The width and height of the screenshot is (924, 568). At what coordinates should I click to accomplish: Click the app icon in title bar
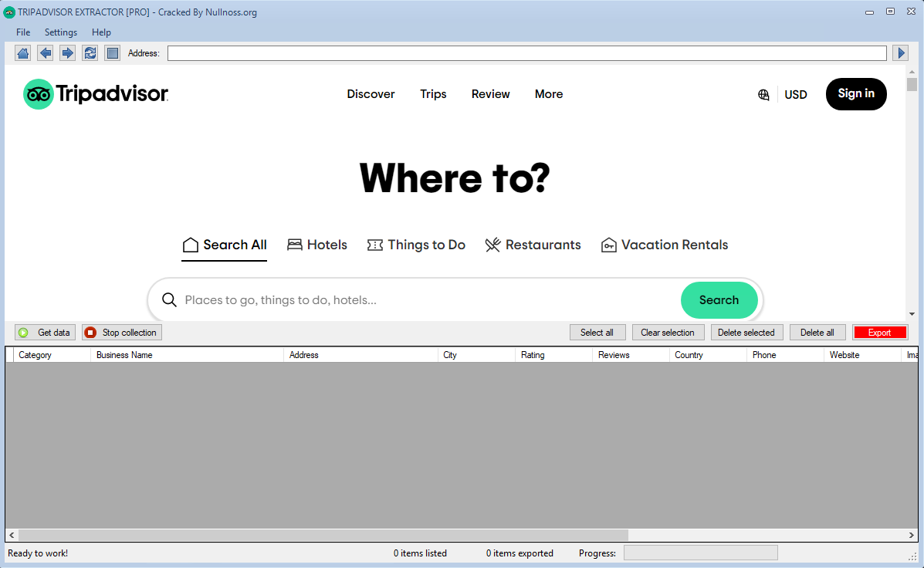[8, 12]
